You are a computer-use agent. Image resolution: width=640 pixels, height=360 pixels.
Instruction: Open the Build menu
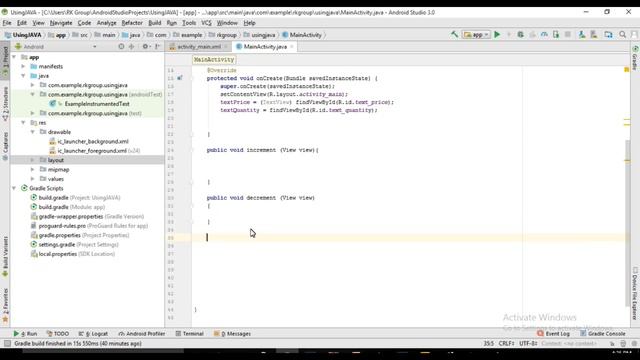(155, 23)
